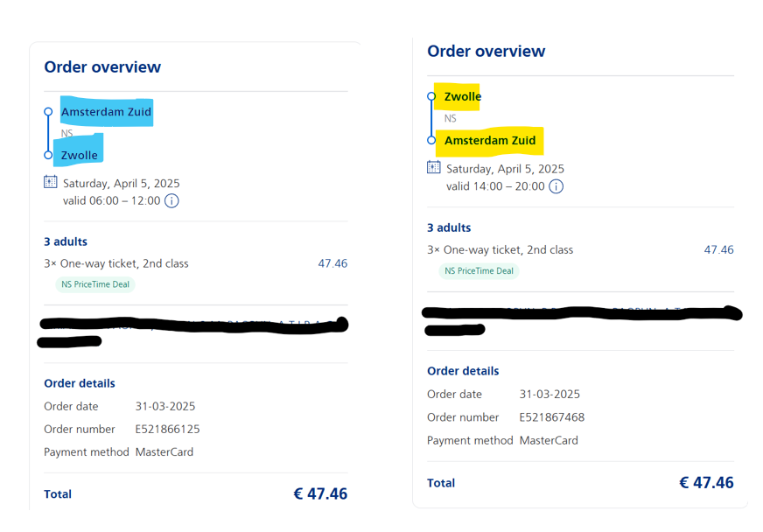Click blue-highlighted Amsterdam Zuid station name
This screenshot has height=532, width=763.
(x=106, y=112)
